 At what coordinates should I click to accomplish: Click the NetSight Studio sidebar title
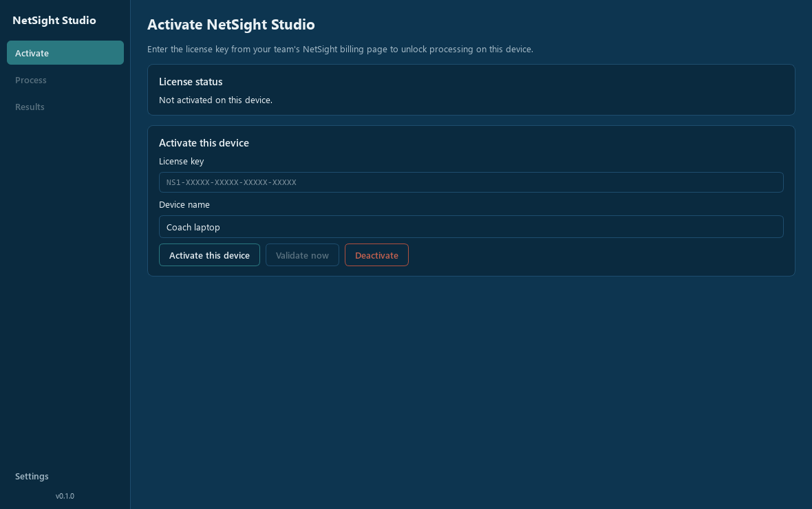[54, 20]
